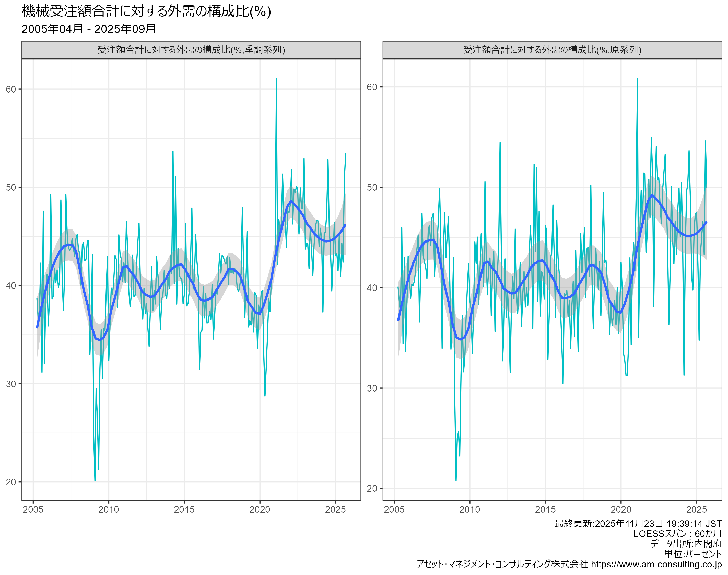The height and width of the screenshot is (575, 728).
Task: Click the 20 y-axis label on left chart
Action: [x=11, y=482]
